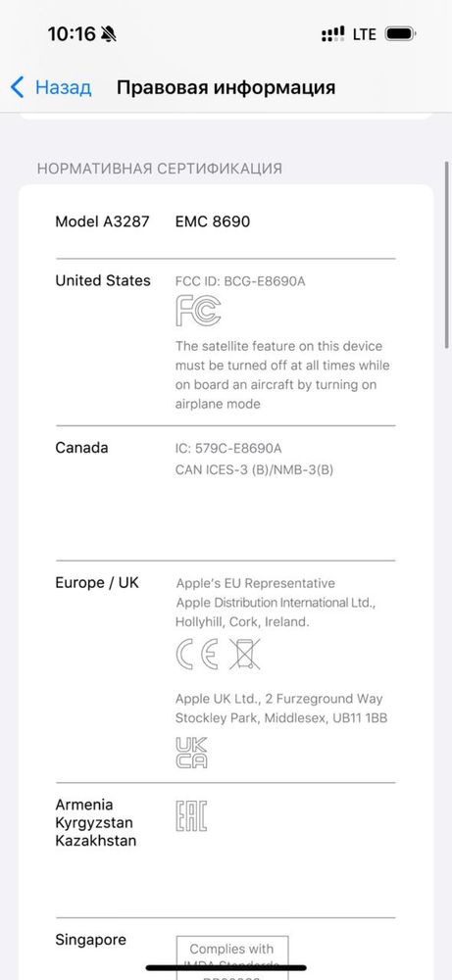Tap the Armenia Kyrgyzstan Kazakhstan label
The image size is (452, 980).
pos(96,822)
